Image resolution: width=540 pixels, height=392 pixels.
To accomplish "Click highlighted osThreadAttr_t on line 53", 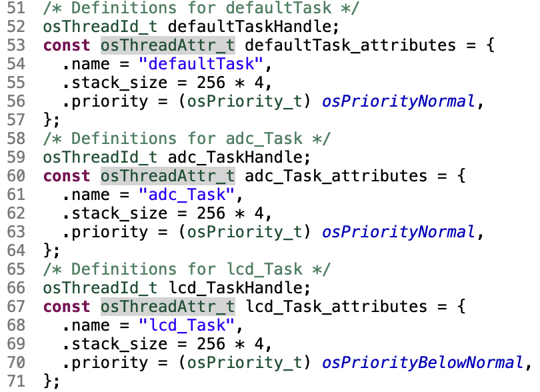I will tap(167, 46).
